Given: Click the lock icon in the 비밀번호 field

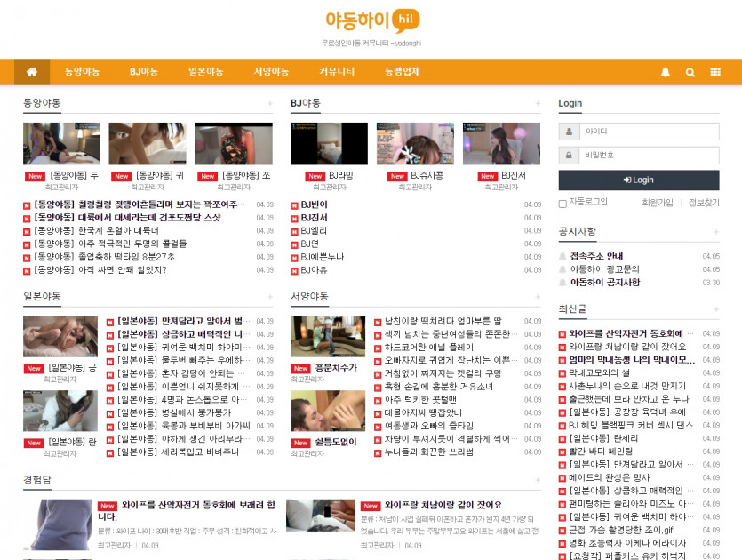Looking at the screenshot, I should click(x=569, y=156).
